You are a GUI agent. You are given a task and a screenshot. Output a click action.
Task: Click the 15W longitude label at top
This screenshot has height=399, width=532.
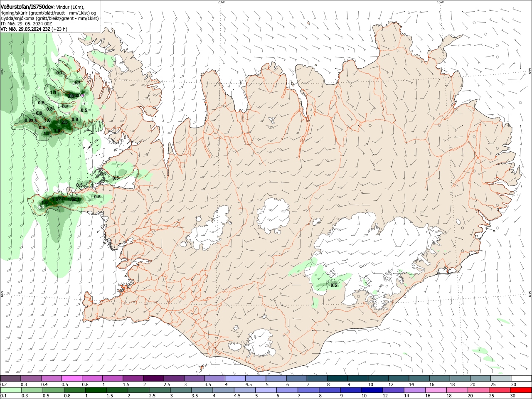(x=440, y=2)
